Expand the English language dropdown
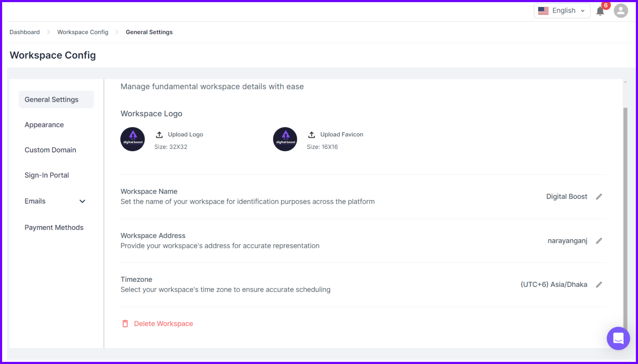 pyautogui.click(x=562, y=10)
